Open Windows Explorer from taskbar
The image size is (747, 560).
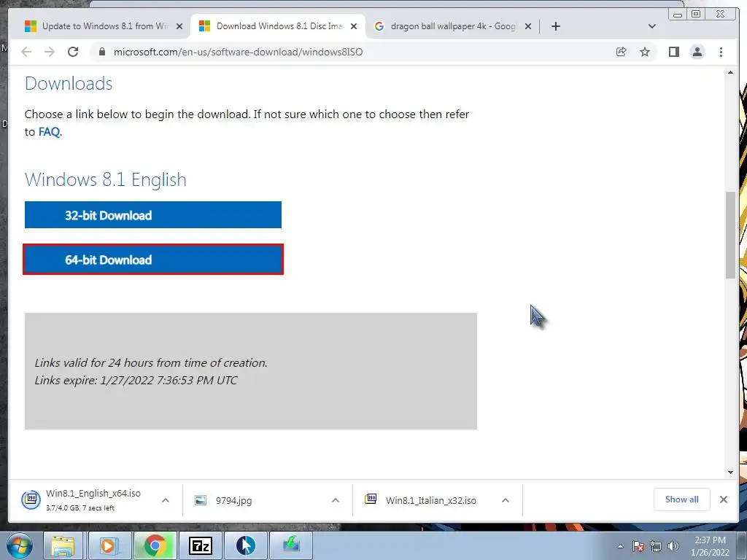pyautogui.click(x=63, y=545)
